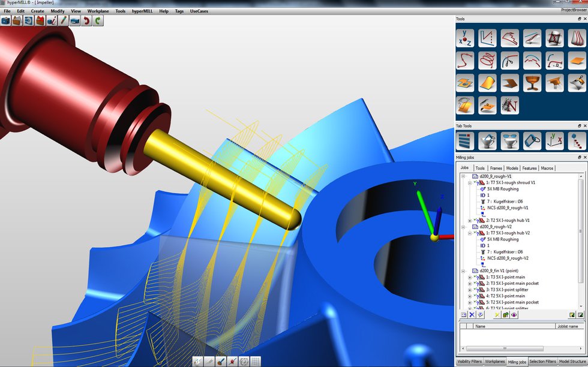
Task: Click the helix curve tool icon
Action: (487, 60)
